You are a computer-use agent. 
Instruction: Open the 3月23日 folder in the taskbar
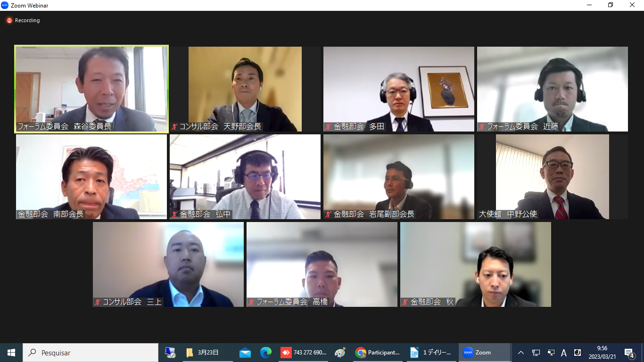point(203,353)
